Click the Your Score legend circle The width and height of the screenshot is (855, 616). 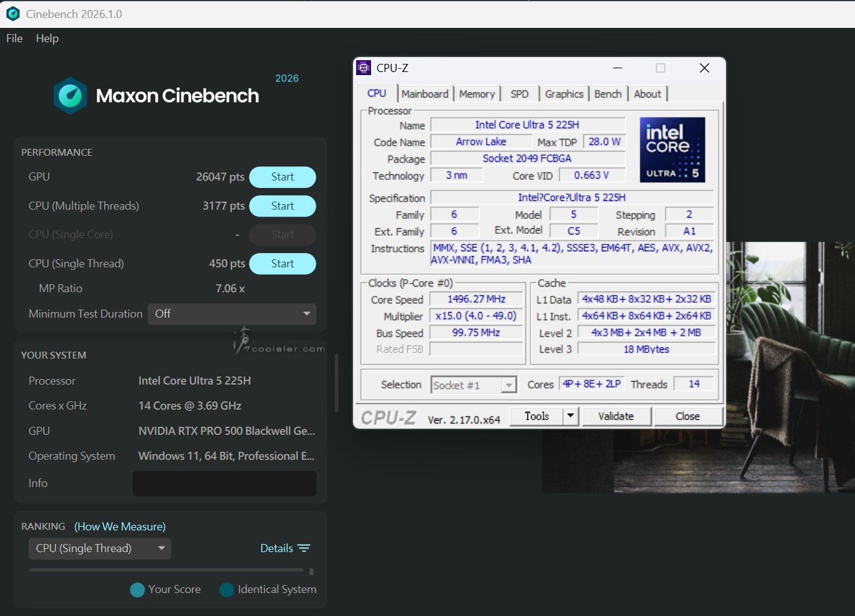tap(137, 589)
